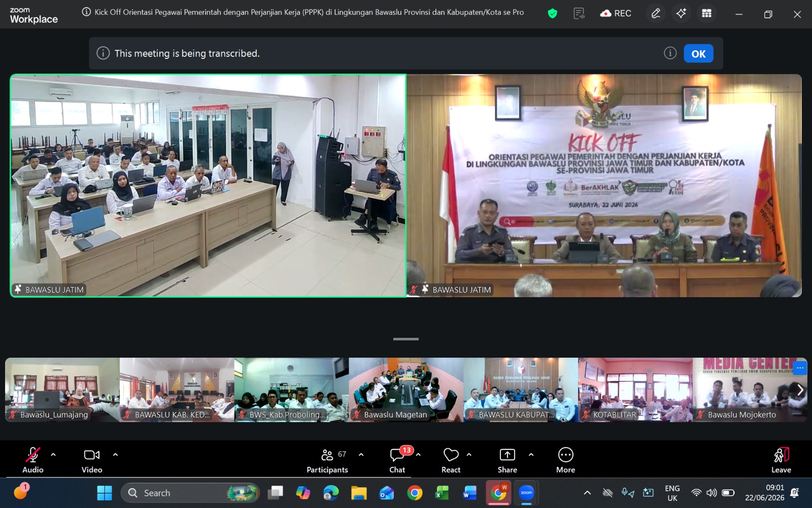
Task: Expand the React options arrow
Action: tap(469, 455)
